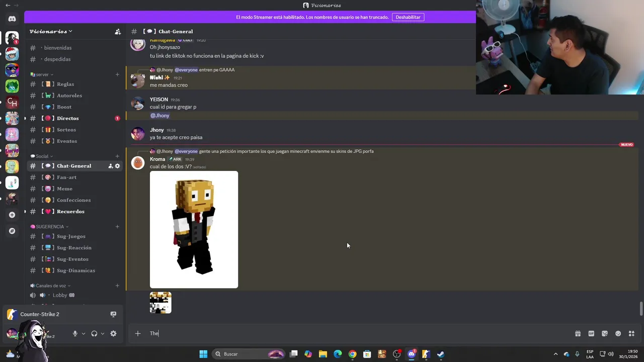Open the Eventos channel
Image resolution: width=644 pixels, height=362 pixels.
74,141
